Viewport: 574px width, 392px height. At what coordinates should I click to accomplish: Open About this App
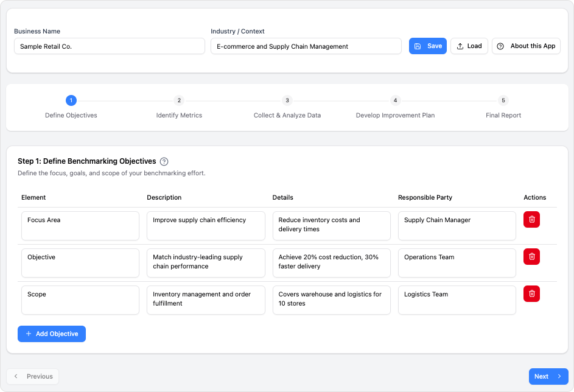[x=526, y=46]
